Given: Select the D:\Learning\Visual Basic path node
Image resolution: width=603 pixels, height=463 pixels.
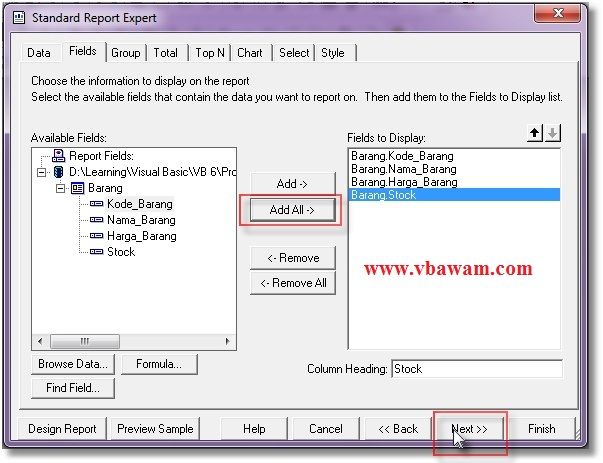Looking at the screenshot, I should [152, 172].
